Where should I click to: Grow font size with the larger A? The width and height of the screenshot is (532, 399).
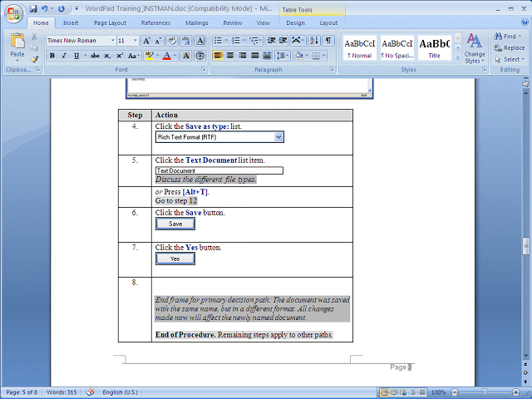(146, 41)
